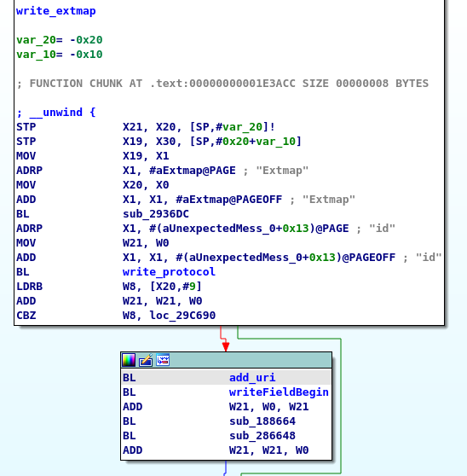Follow the write_protocol function reference

pos(169,272)
